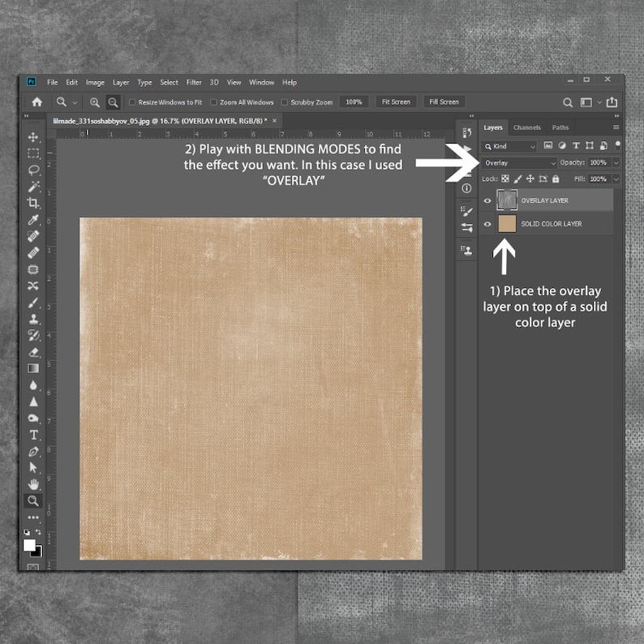Switch to the Channels tab

pyautogui.click(x=527, y=127)
